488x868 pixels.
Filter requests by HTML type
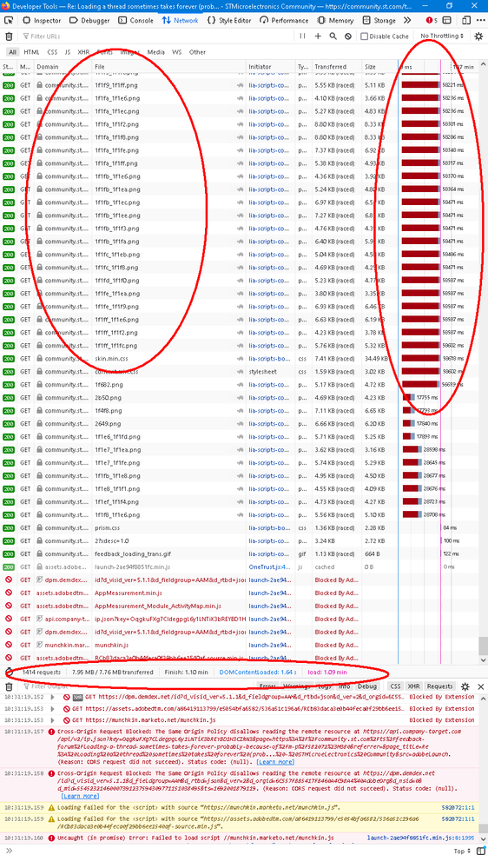tap(31, 52)
